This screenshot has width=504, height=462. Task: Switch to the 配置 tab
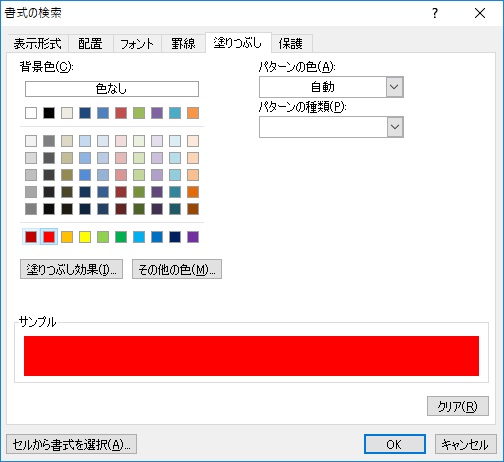click(x=90, y=44)
